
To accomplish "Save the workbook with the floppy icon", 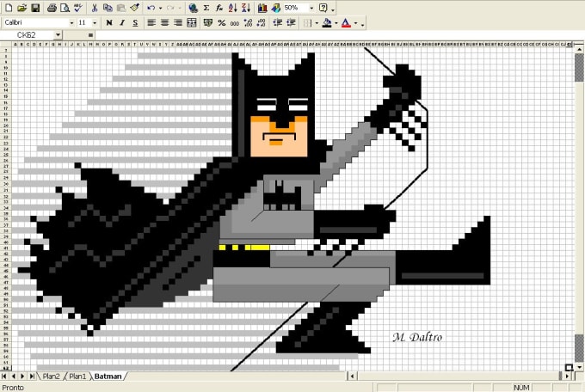I will (35, 8).
